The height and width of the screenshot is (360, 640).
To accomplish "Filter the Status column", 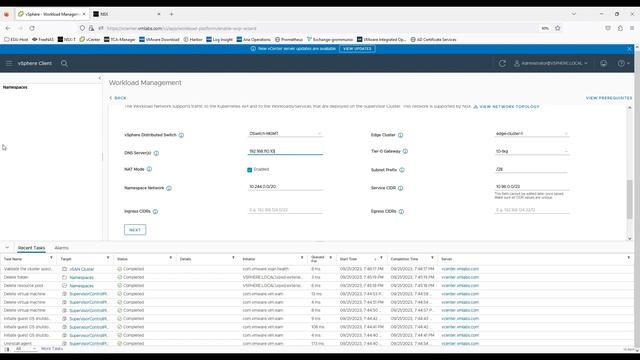I will (x=171, y=258).
